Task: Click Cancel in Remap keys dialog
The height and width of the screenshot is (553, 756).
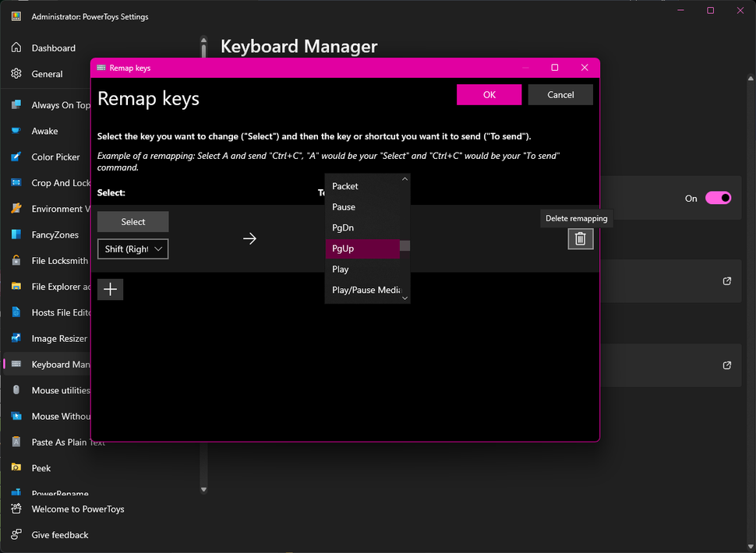Action: pyautogui.click(x=560, y=95)
